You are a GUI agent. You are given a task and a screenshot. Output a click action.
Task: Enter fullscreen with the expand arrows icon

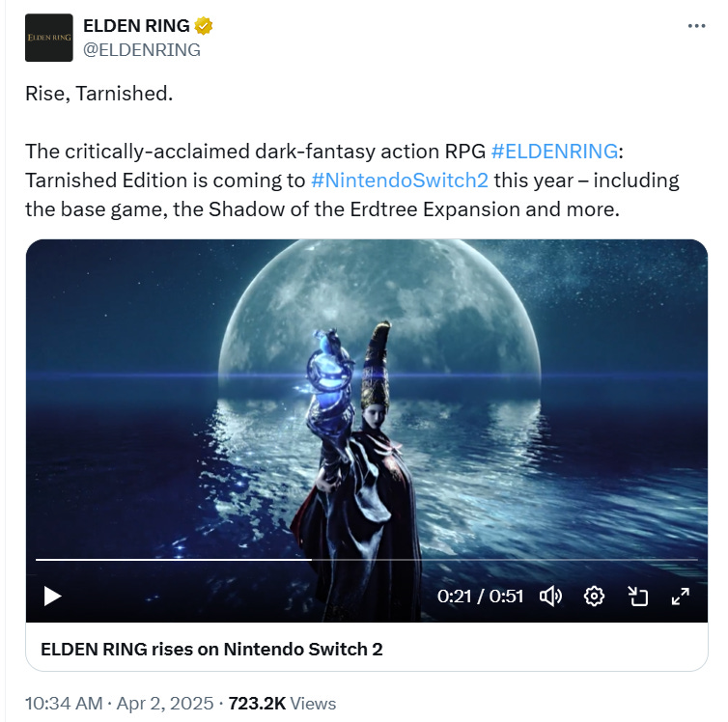(681, 597)
